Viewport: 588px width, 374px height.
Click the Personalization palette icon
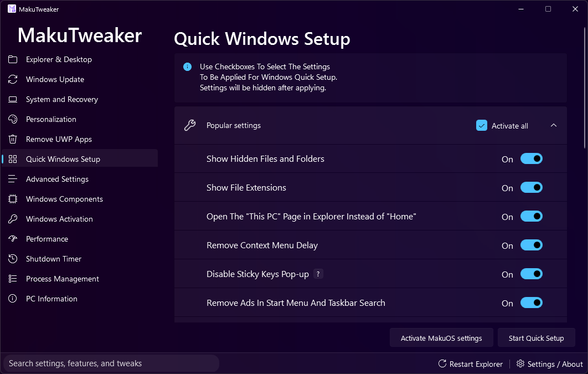coord(13,119)
